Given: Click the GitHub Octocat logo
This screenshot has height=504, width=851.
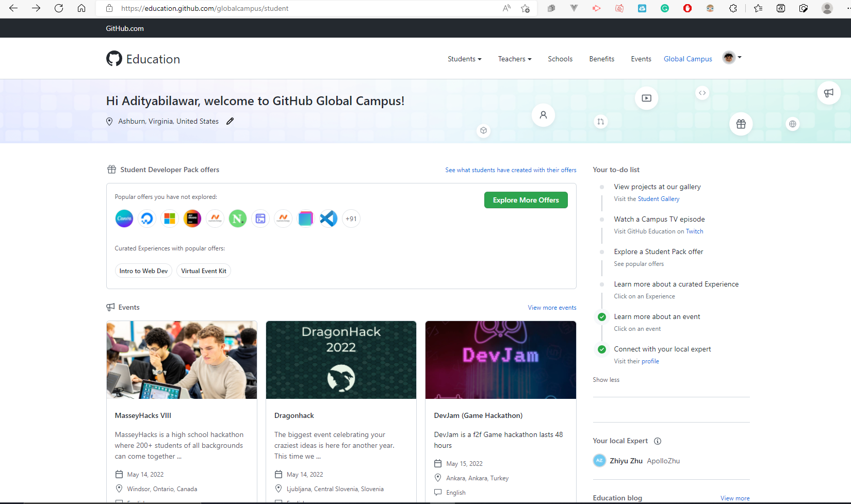Looking at the screenshot, I should coord(114,59).
